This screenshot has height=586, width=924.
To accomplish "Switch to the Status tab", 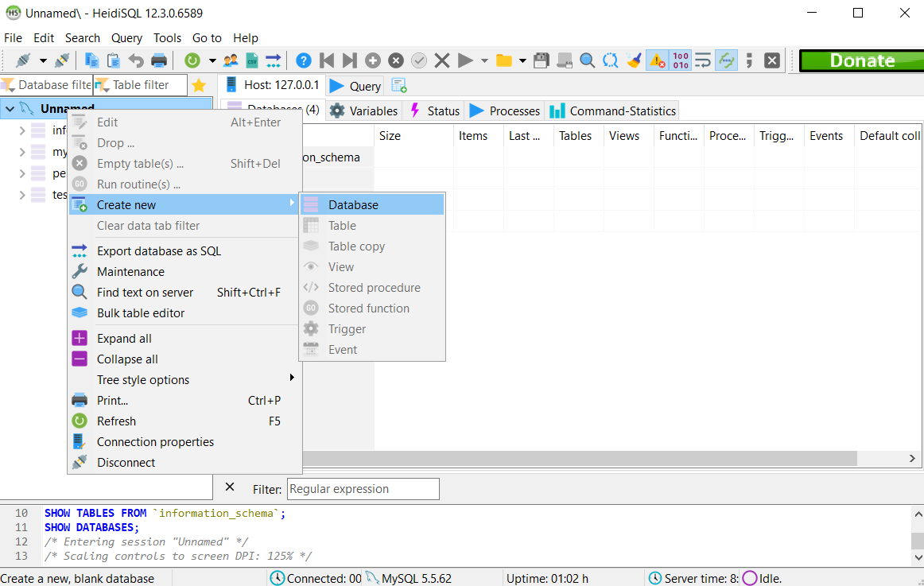I will click(434, 111).
